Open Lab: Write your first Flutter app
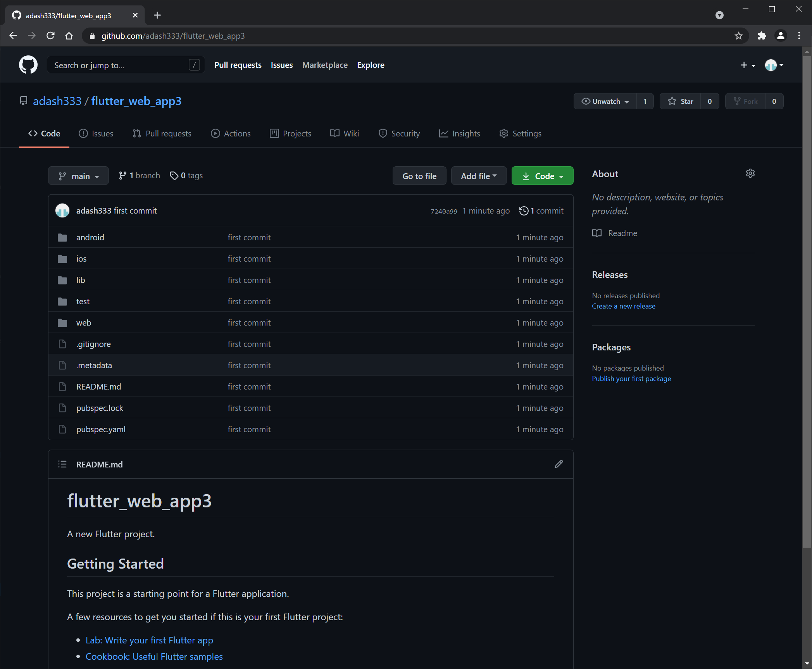 pyautogui.click(x=149, y=640)
